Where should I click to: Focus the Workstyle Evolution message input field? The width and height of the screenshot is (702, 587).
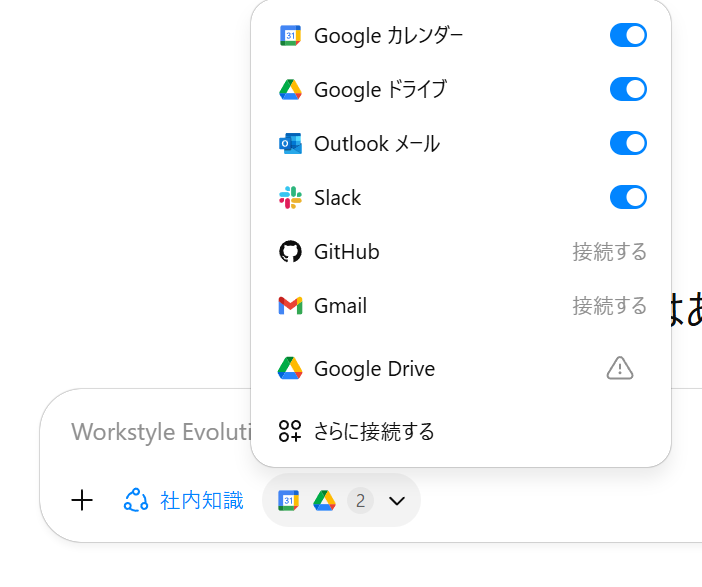(x=161, y=432)
